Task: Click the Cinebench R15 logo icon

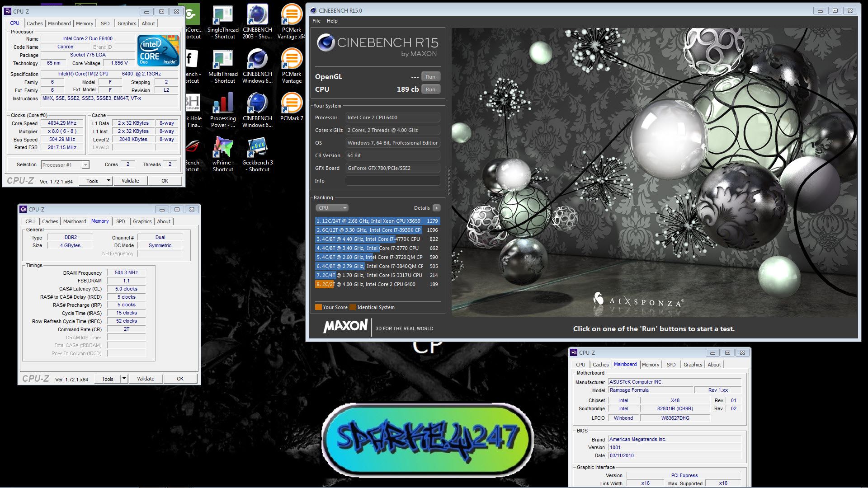Action: [x=325, y=43]
